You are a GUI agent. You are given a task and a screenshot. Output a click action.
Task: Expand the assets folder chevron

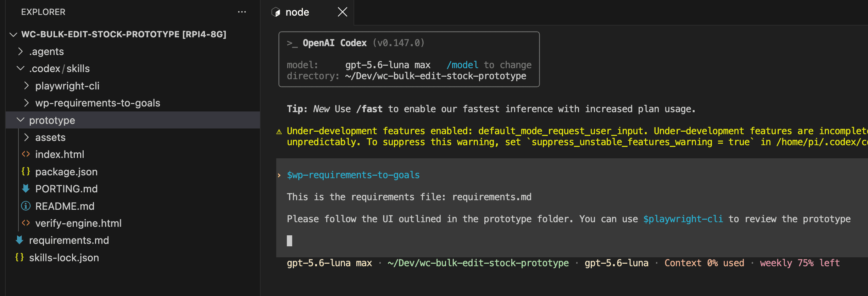(x=26, y=137)
